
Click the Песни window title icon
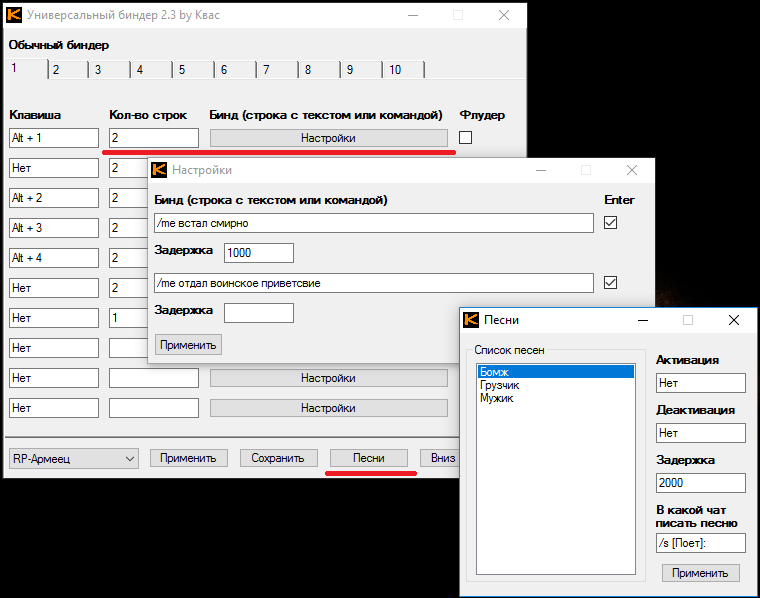(470, 320)
